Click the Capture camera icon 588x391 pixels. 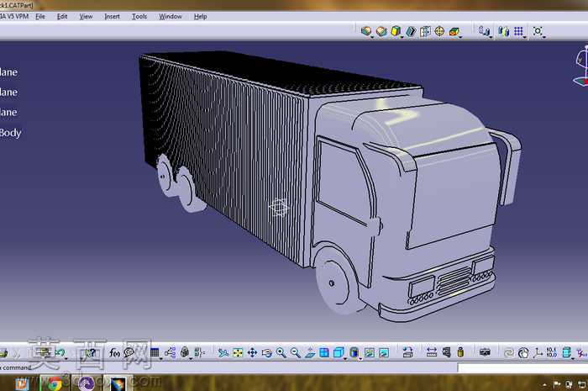click(x=485, y=352)
